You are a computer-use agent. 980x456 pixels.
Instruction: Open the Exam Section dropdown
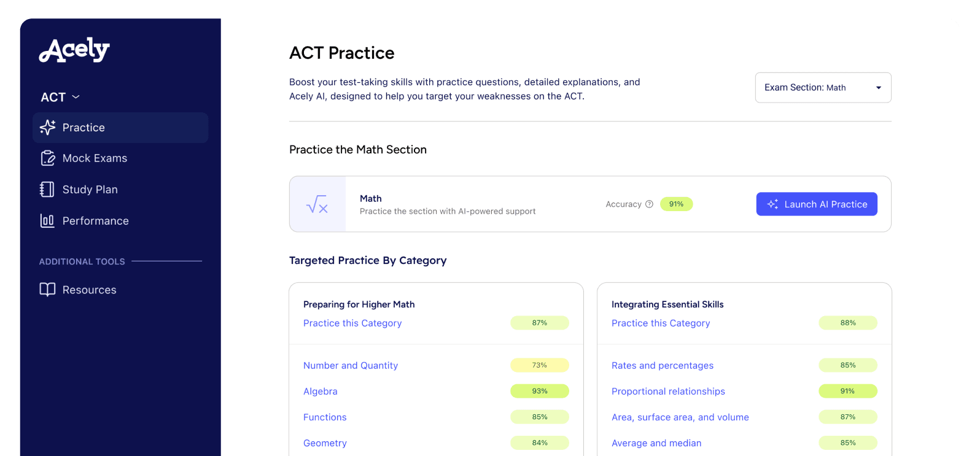pos(823,87)
